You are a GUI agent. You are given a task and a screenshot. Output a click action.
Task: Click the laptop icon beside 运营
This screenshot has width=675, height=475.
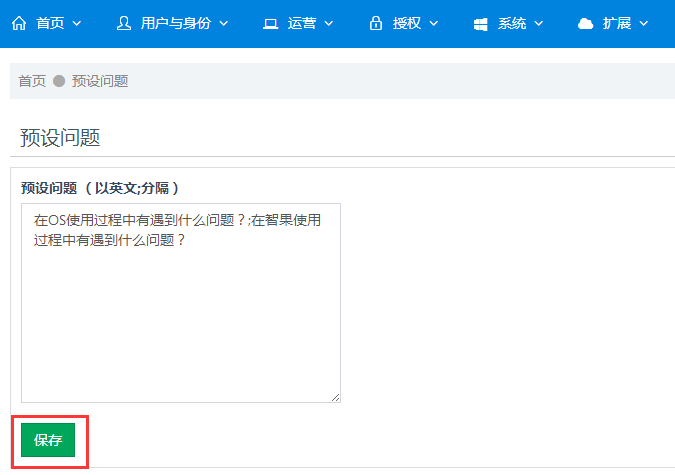click(270, 23)
